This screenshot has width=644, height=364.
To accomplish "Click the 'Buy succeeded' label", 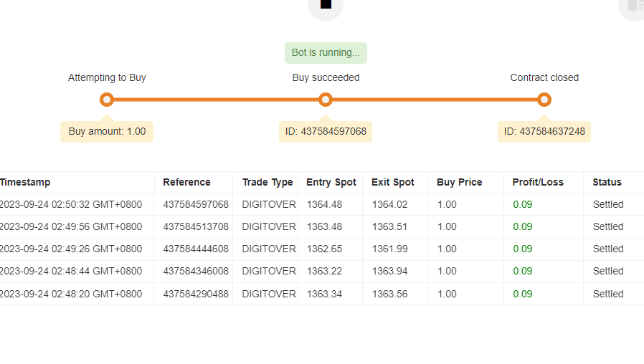I will click(326, 77).
